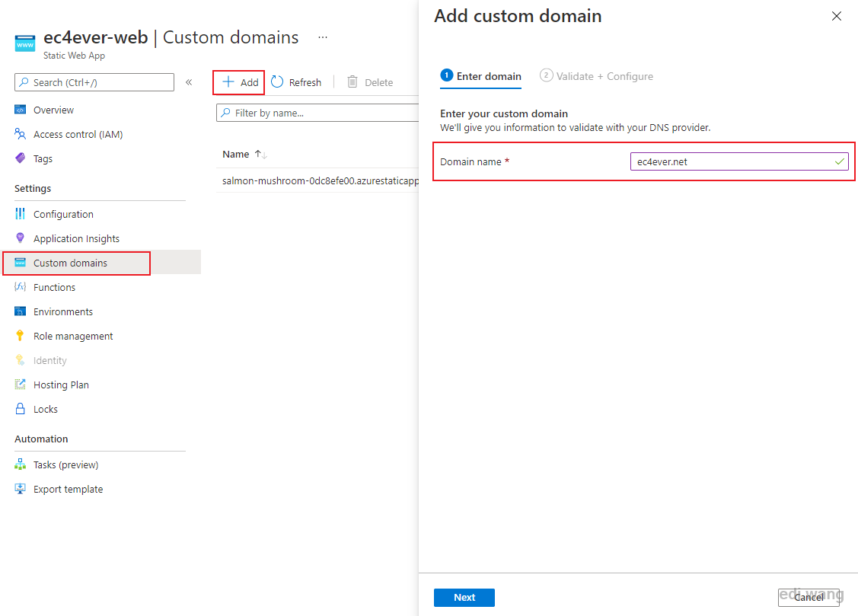This screenshot has width=858, height=616.
Task: Open the Tags menu item
Action: click(x=43, y=158)
